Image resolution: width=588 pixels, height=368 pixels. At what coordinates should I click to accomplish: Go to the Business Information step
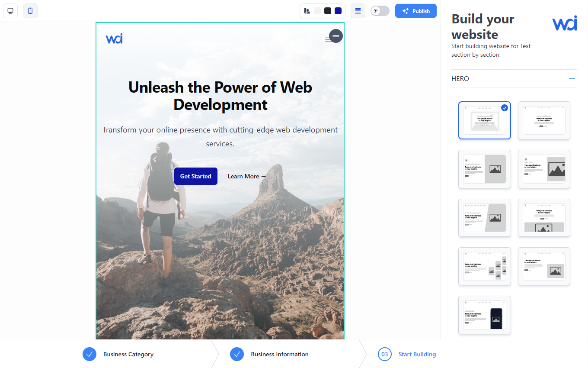point(279,354)
